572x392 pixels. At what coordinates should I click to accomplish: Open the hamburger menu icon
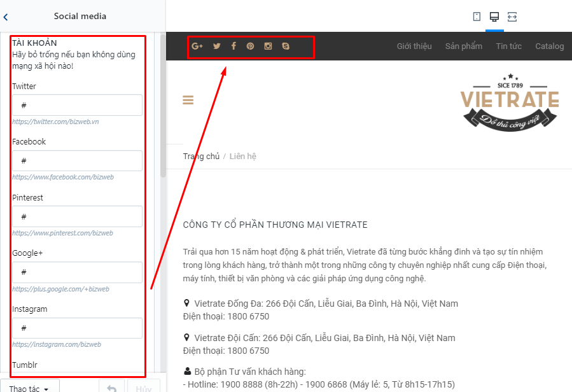pyautogui.click(x=188, y=100)
